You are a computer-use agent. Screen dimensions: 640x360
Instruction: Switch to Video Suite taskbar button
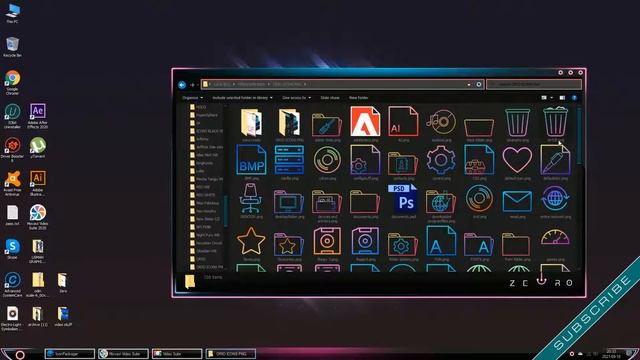(177, 354)
